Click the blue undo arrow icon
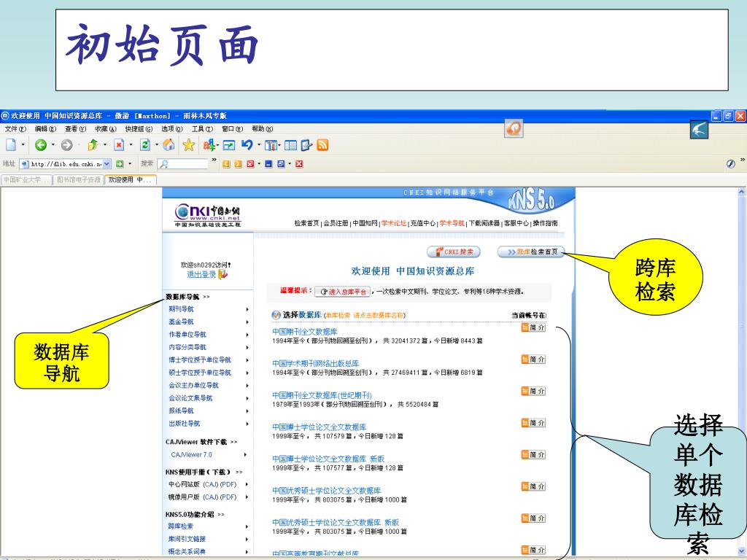This screenshot has width=747, height=560. coord(247,145)
